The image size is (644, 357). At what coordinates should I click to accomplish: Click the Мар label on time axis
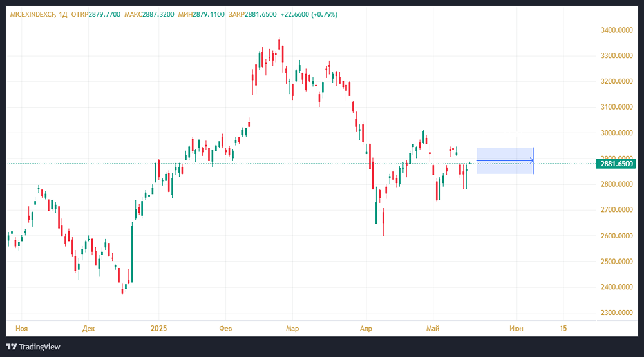(x=292, y=328)
